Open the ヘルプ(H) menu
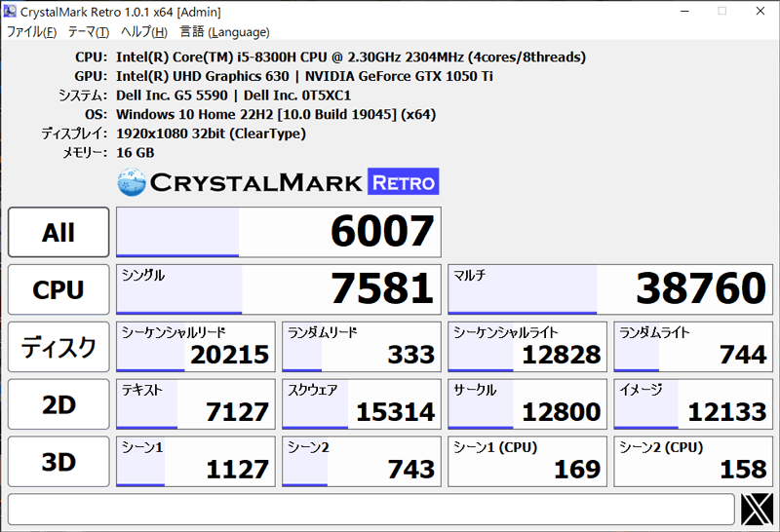Image resolution: width=780 pixels, height=532 pixels. [144, 32]
